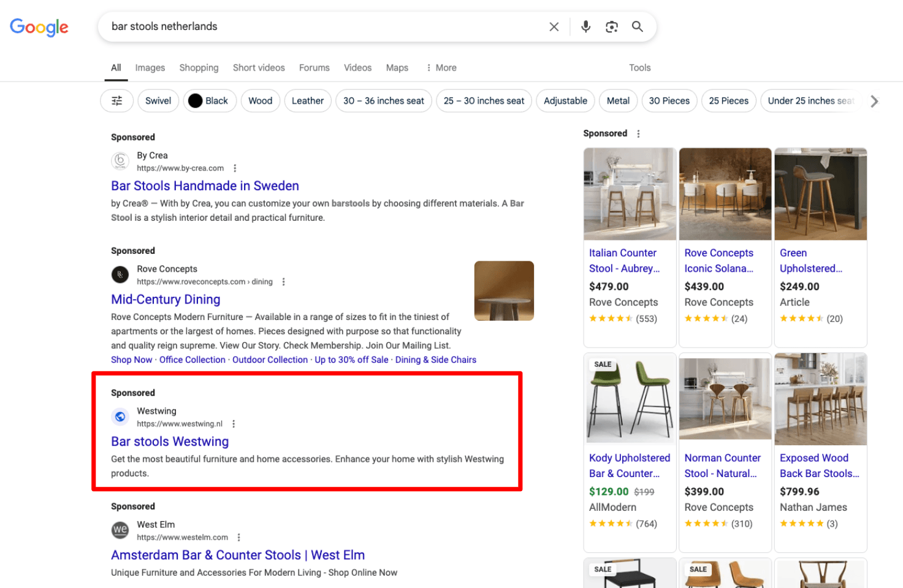Open Google Lens image search
Screen dimensions: 903x588
click(x=611, y=27)
